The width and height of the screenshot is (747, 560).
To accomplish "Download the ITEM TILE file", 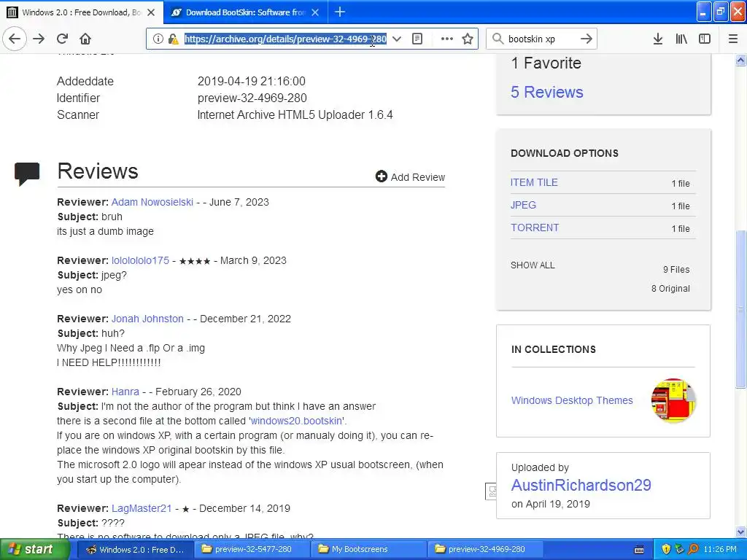I will point(534,182).
